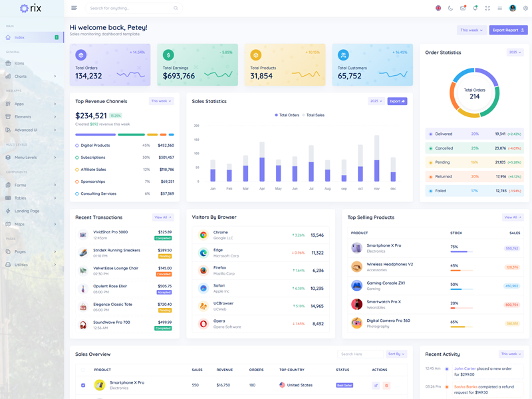Screen dimensions: 532x399
Task: Open the Sort By dropdown
Action: tap(396, 354)
